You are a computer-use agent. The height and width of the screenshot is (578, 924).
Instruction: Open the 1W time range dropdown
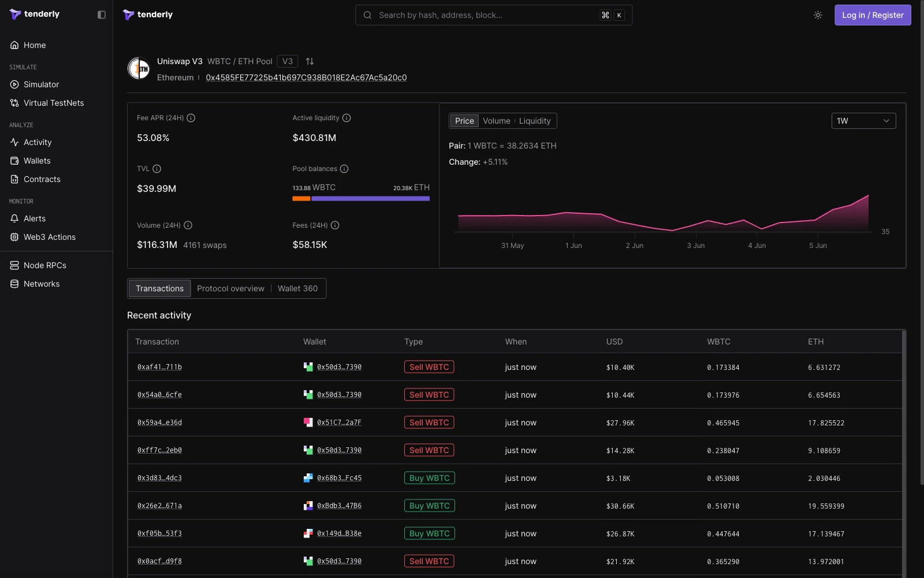click(x=863, y=121)
